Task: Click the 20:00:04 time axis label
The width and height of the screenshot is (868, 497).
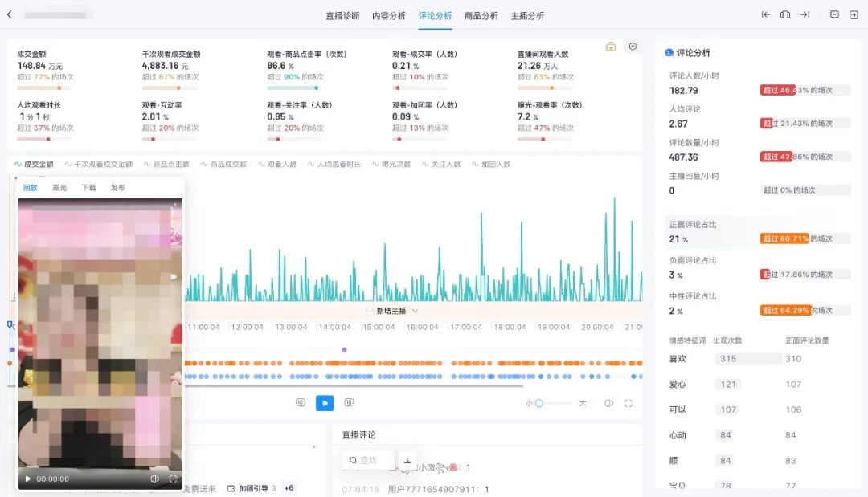Action: [x=597, y=328]
